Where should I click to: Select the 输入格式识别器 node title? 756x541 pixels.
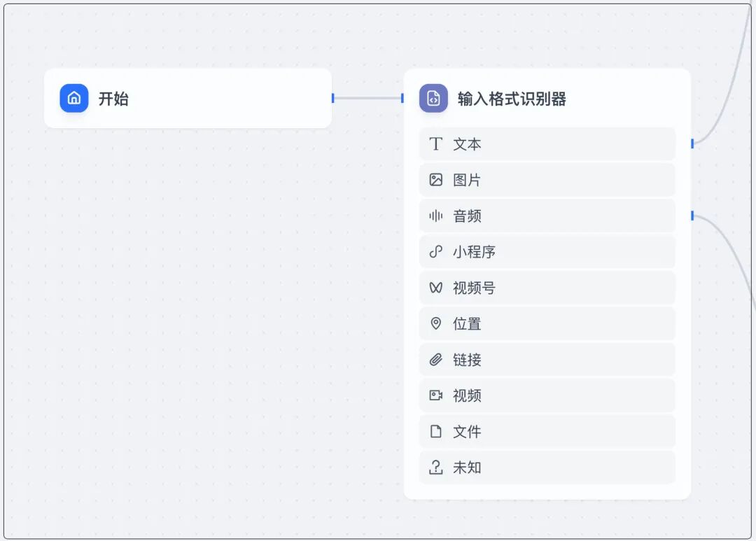click(512, 99)
